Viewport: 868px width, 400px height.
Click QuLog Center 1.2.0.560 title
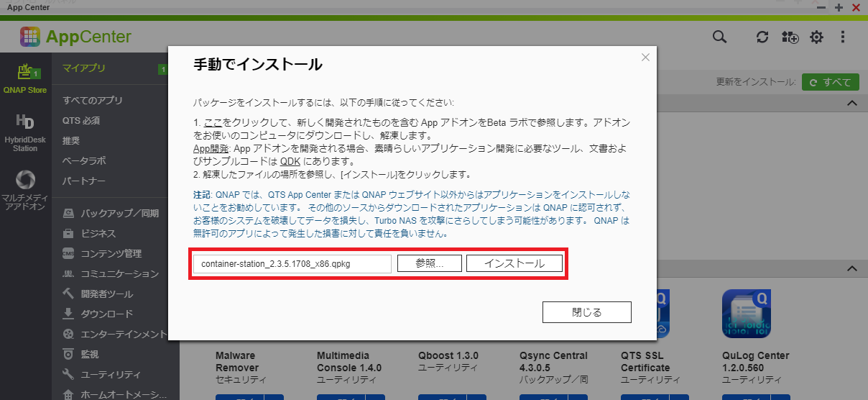coord(756,361)
